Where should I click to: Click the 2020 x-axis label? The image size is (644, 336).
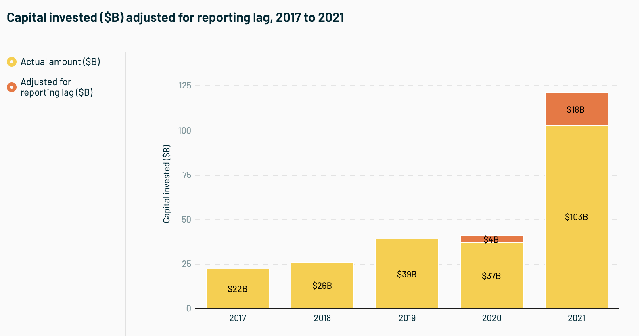coord(492,318)
